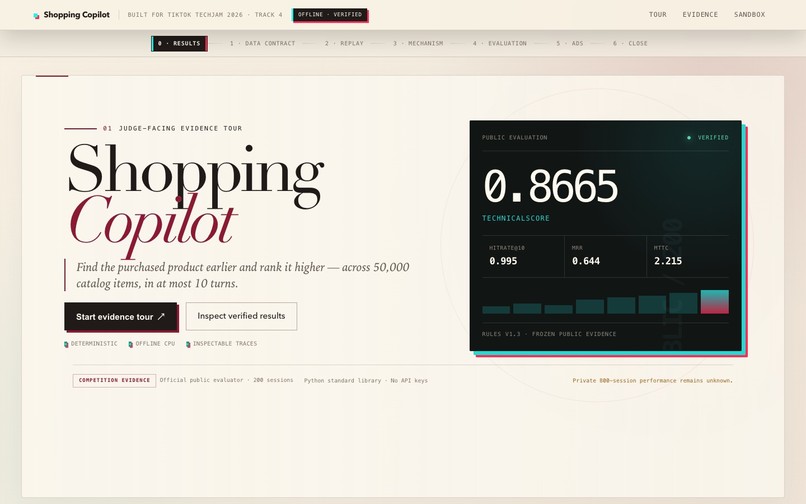
Task: Click the tagline about 50,000 catalog items
Action: click(243, 275)
